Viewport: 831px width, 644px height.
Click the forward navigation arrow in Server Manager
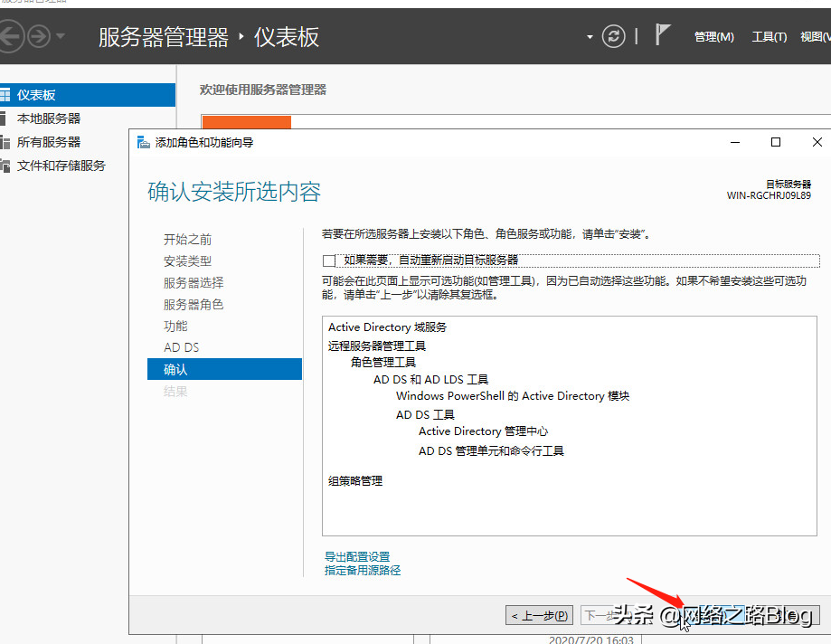[39, 36]
